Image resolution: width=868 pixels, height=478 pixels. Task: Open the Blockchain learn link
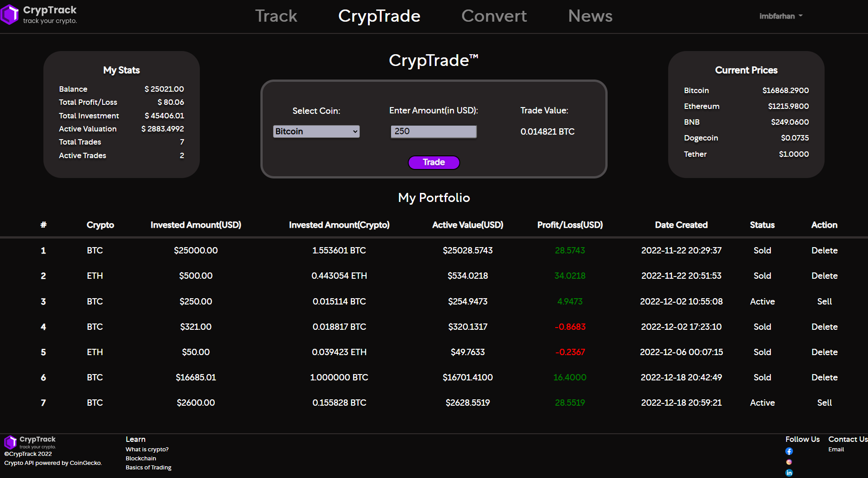141,459
